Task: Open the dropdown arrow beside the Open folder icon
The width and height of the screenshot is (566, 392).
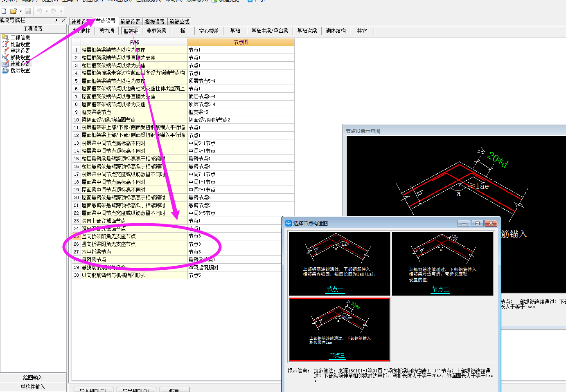Action: (x=20, y=11)
